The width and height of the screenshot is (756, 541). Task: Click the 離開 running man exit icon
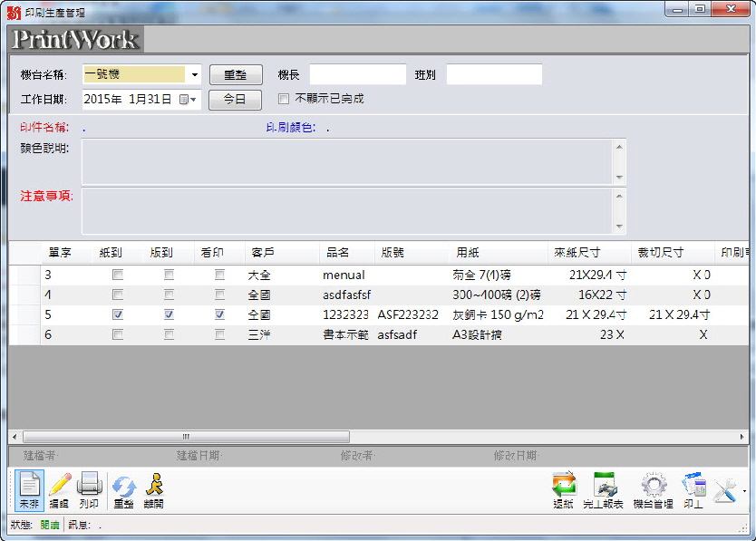tap(153, 490)
